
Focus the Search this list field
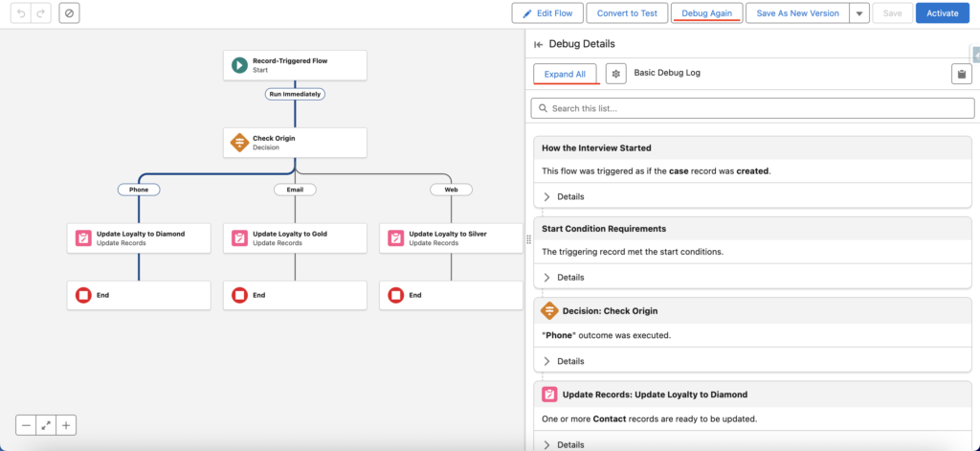click(x=752, y=108)
